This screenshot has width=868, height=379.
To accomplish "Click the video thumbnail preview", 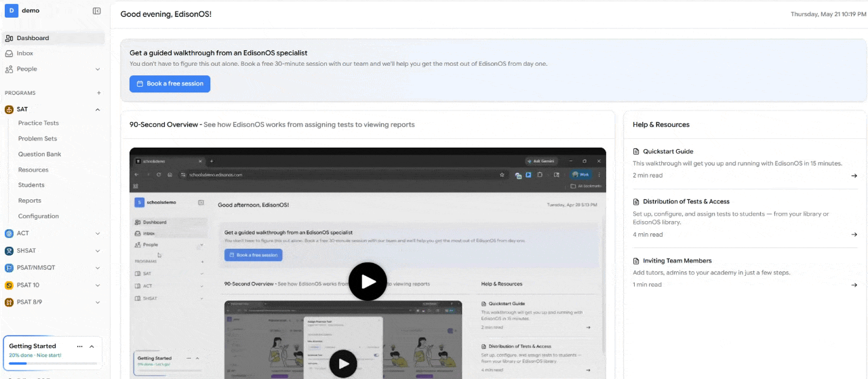I will point(368,263).
